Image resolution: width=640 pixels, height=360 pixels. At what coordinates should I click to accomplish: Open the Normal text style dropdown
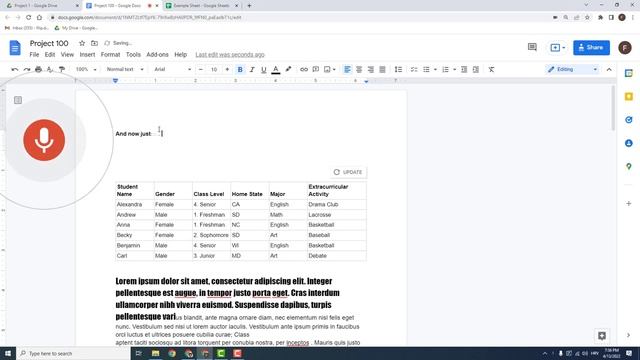(125, 69)
